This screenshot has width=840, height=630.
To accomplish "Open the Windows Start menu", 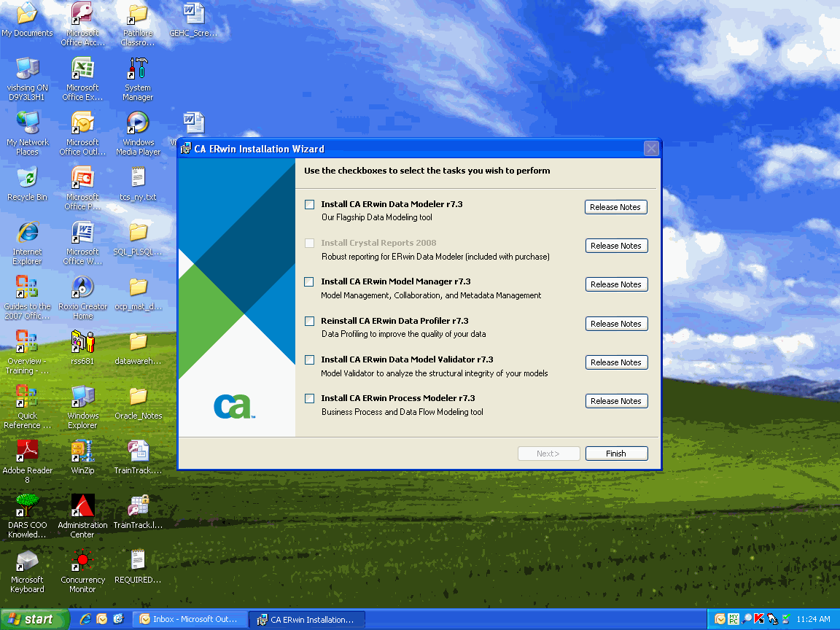I will 35,619.
